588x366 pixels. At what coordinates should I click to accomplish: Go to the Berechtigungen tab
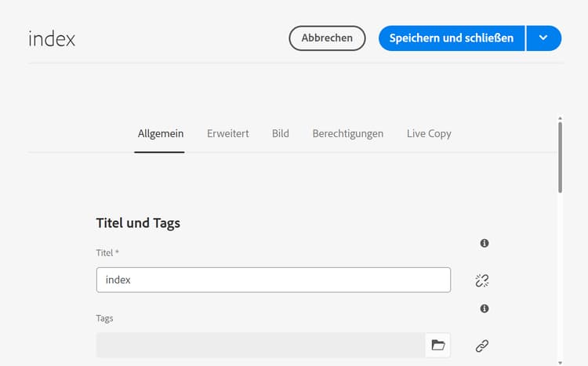point(348,133)
